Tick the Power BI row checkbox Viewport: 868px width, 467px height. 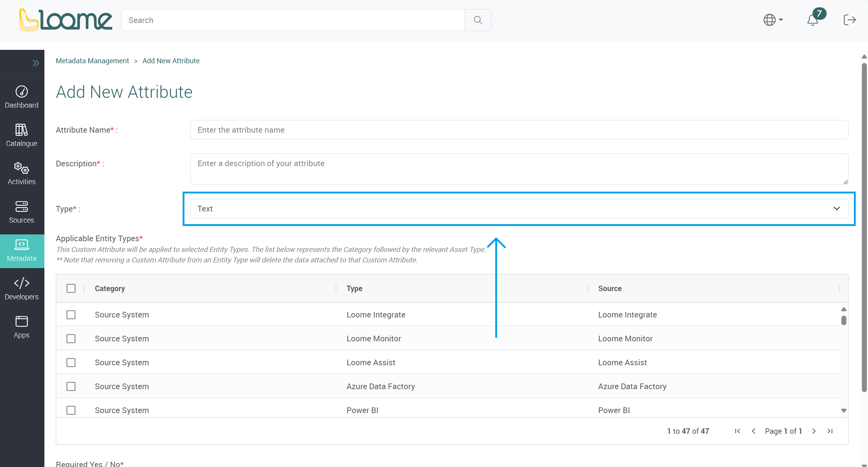point(71,410)
